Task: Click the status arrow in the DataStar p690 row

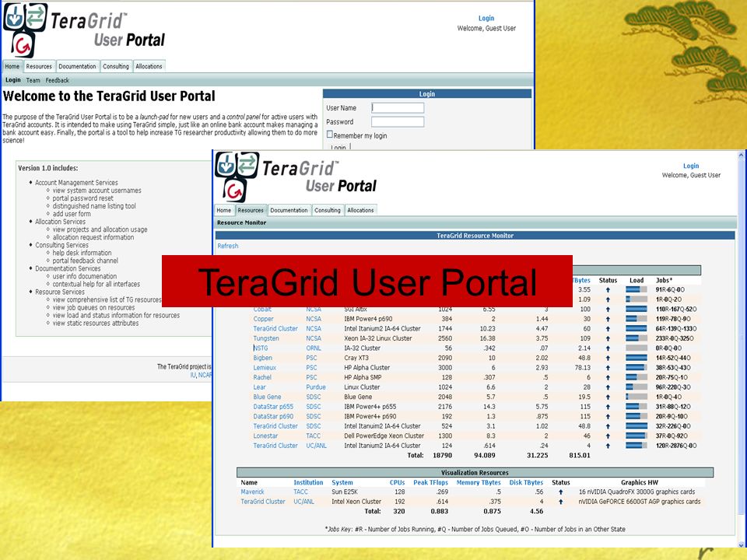Action: [x=608, y=417]
